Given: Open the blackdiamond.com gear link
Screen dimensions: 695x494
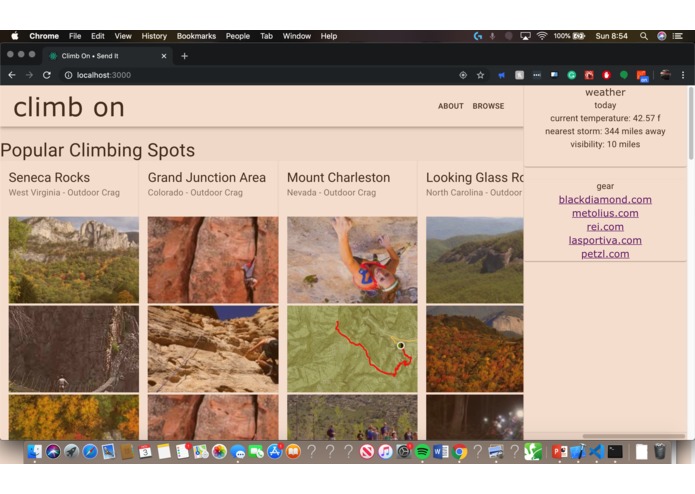Looking at the screenshot, I should (605, 200).
